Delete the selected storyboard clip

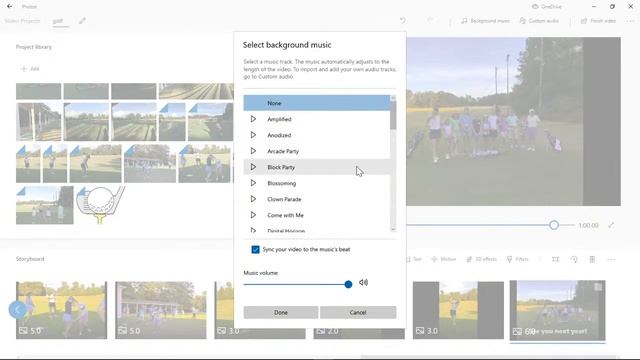pos(592,259)
